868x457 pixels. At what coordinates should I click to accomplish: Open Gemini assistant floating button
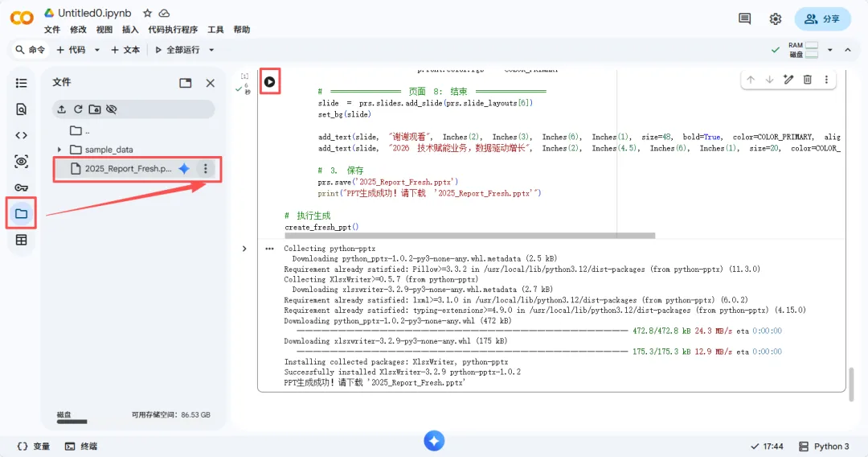434,441
